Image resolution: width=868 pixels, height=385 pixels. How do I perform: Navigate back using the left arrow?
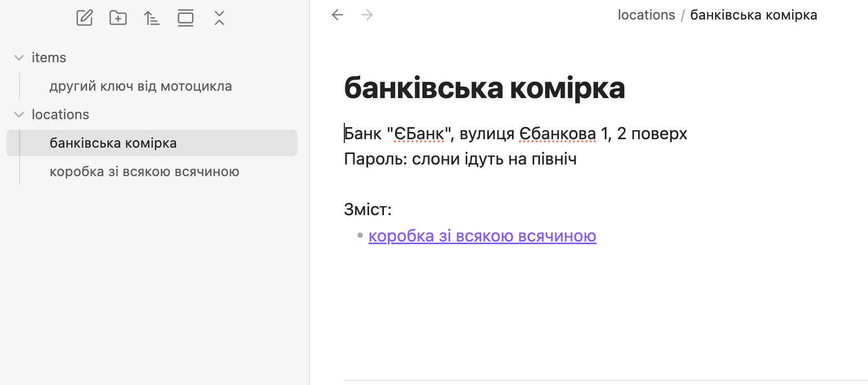[337, 15]
